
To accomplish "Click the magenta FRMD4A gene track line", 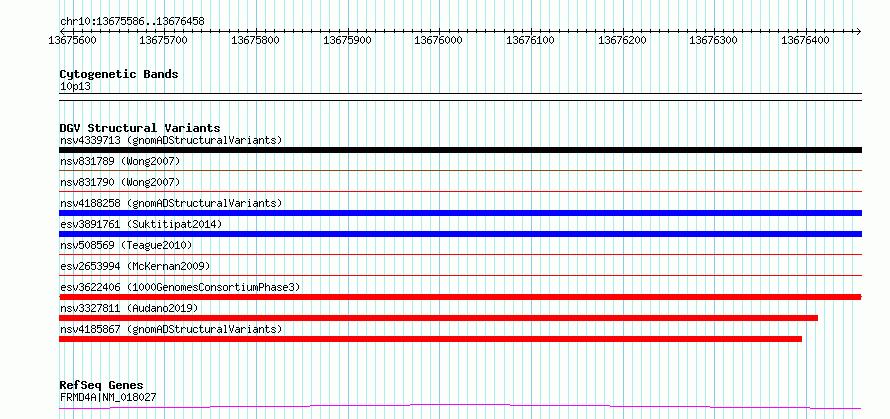I will tap(460, 407).
